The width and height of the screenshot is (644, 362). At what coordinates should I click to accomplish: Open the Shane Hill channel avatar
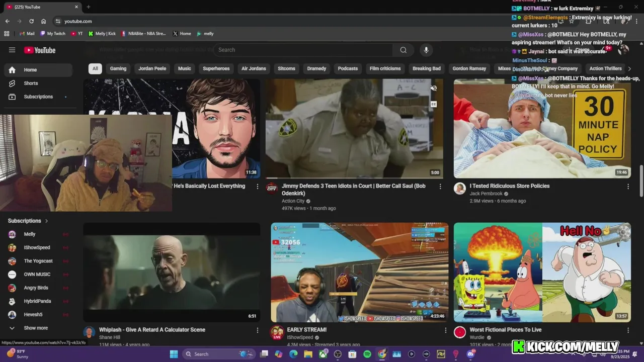[x=89, y=332]
